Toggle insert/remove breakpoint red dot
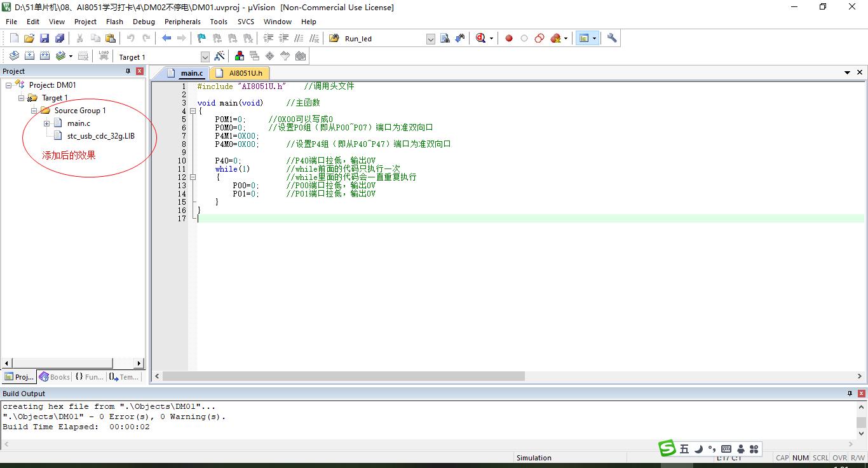Image resolution: width=868 pixels, height=468 pixels. point(509,38)
